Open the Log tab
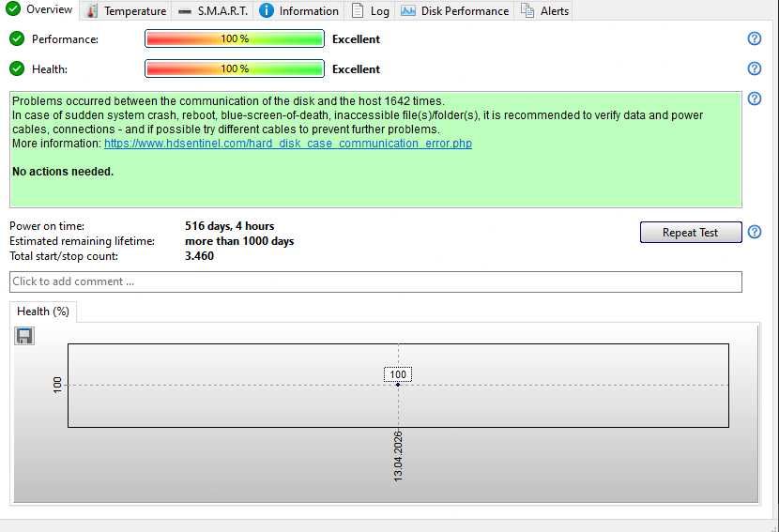This screenshot has width=779, height=532. tap(370, 11)
